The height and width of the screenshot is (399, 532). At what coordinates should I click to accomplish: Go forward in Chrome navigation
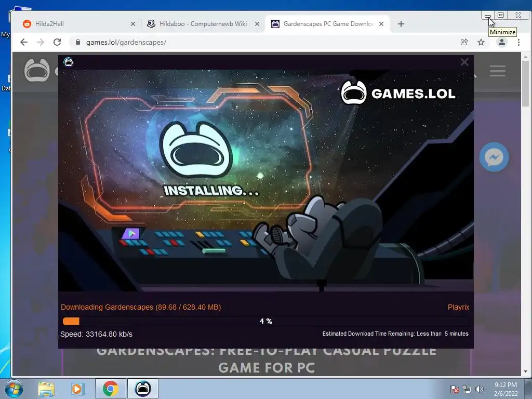pyautogui.click(x=41, y=42)
